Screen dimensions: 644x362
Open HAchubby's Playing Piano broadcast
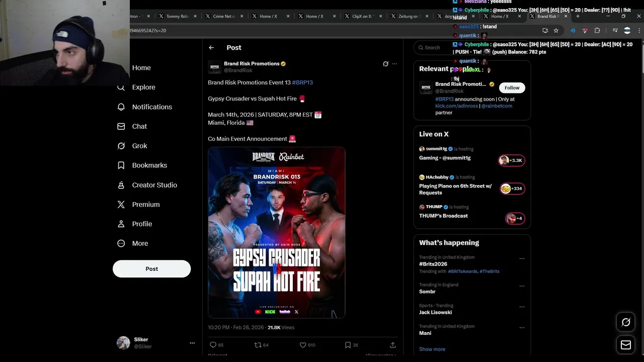tap(455, 189)
